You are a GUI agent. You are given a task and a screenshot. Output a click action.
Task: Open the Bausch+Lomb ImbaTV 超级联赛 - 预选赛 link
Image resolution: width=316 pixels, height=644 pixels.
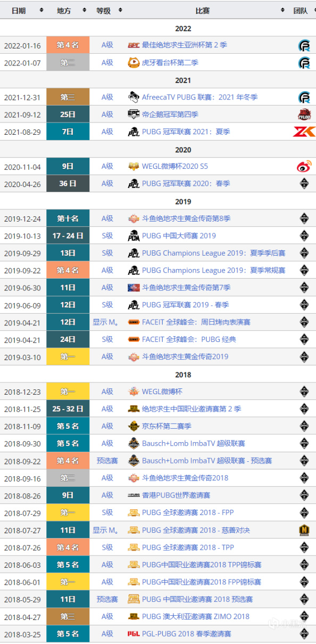207,461
